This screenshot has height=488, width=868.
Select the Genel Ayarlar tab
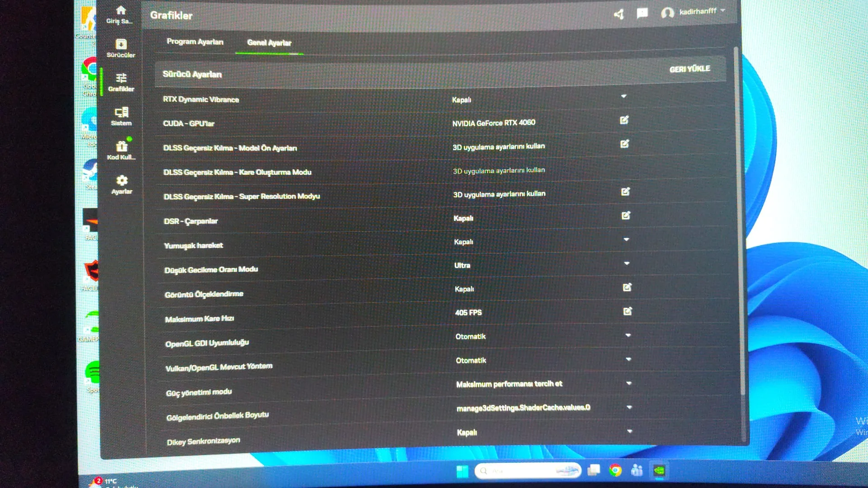(269, 43)
